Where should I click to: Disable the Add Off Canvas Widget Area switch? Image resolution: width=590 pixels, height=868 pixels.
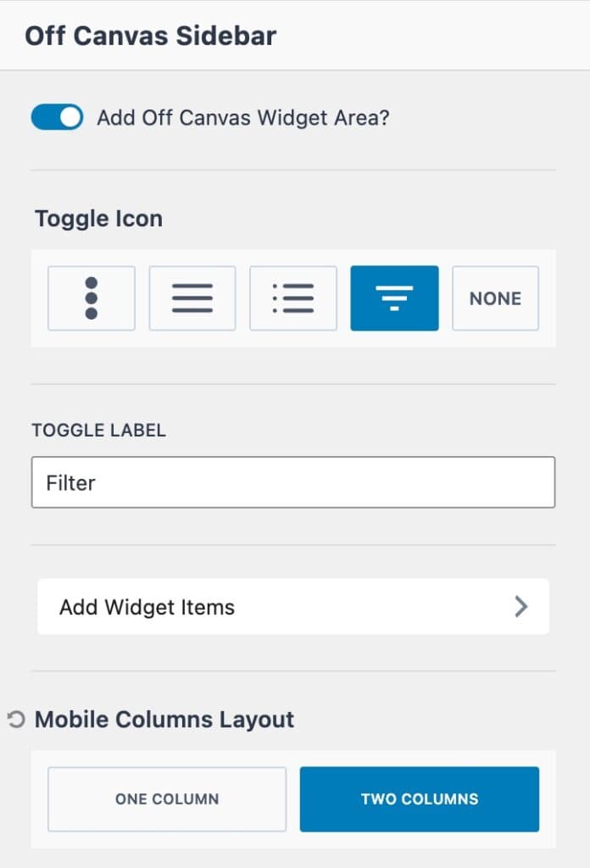click(x=57, y=117)
